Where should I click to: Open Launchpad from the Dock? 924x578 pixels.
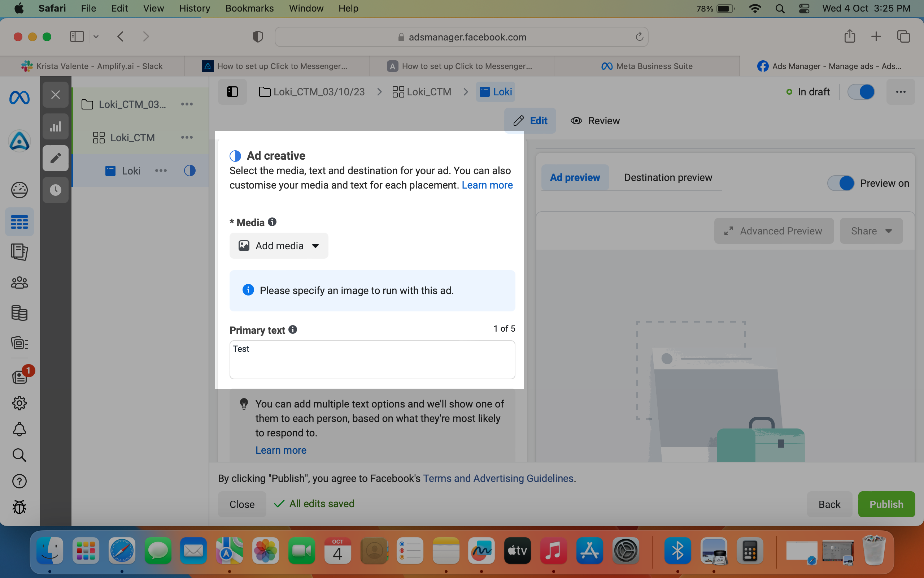pyautogui.click(x=86, y=551)
